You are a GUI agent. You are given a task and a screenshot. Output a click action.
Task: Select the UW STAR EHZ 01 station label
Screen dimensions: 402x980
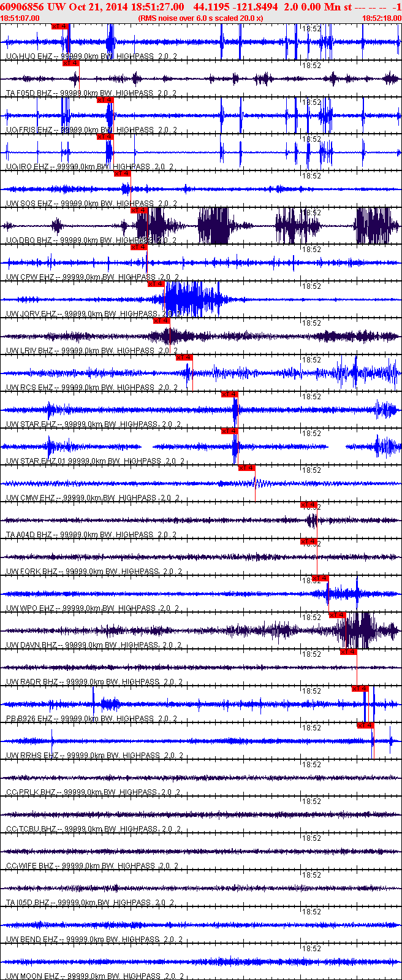(x=96, y=461)
